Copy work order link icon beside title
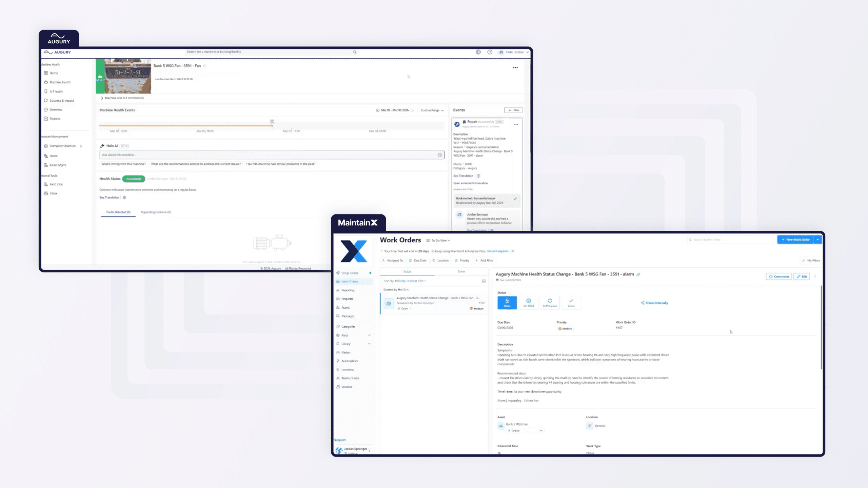 (638, 274)
